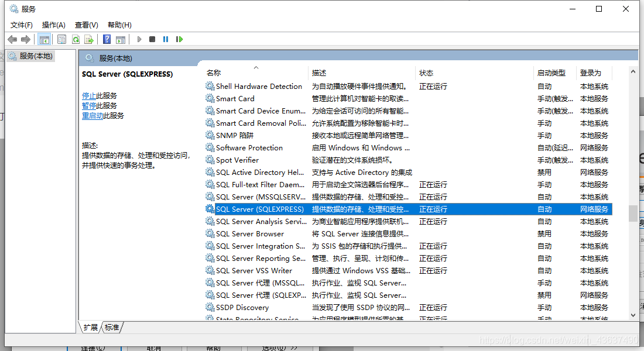Click the gear icon of Smart Card row
Image resolution: width=644 pixels, height=351 pixels.
point(210,98)
